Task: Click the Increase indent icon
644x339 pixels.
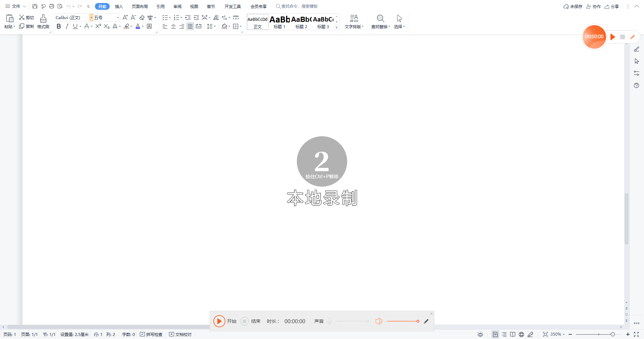Action: tap(196, 17)
